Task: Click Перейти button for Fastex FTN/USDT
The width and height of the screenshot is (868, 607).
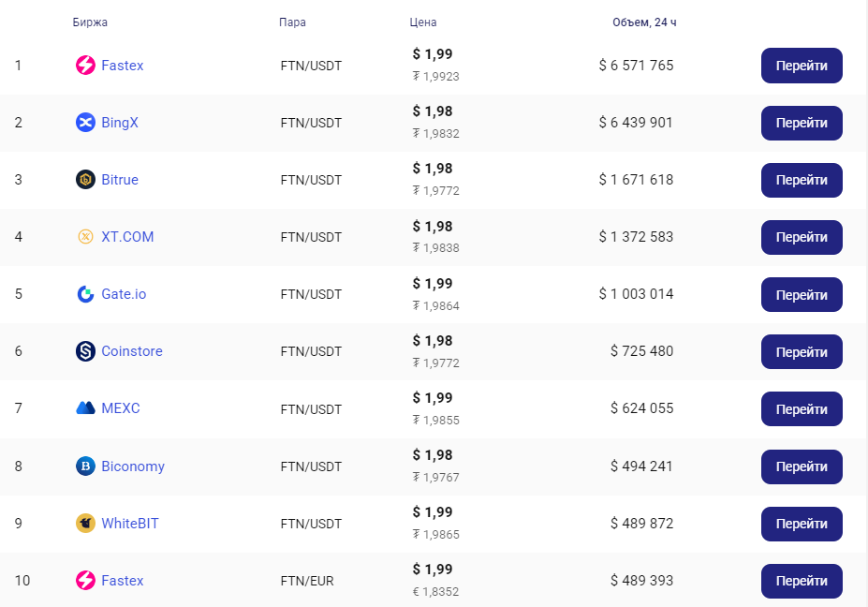Action: click(802, 66)
